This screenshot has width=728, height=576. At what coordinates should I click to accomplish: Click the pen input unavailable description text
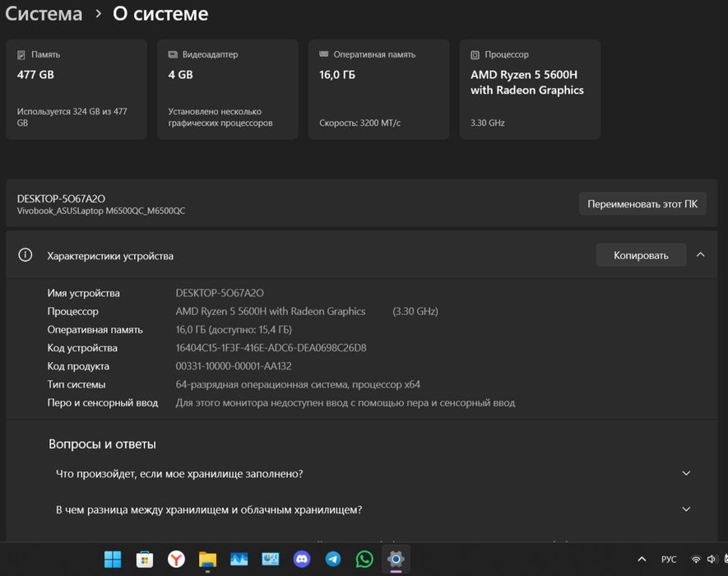(345, 402)
